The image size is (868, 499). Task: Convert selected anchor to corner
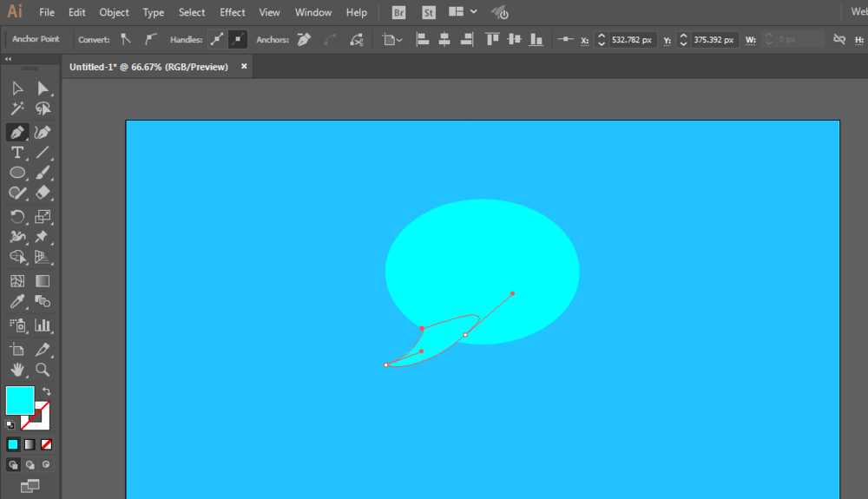(x=126, y=39)
